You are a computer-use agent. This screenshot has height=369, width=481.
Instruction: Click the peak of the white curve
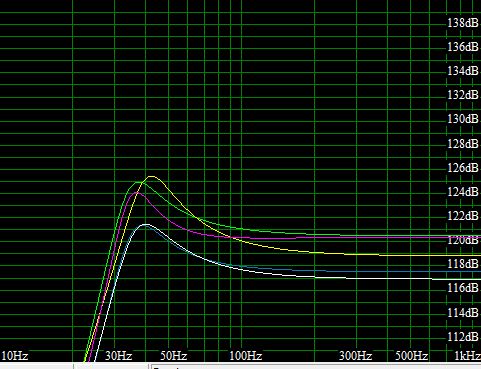[146, 225]
